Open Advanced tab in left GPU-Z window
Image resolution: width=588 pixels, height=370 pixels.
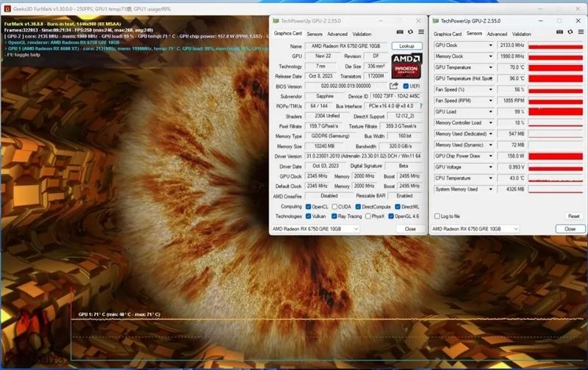tap(337, 34)
